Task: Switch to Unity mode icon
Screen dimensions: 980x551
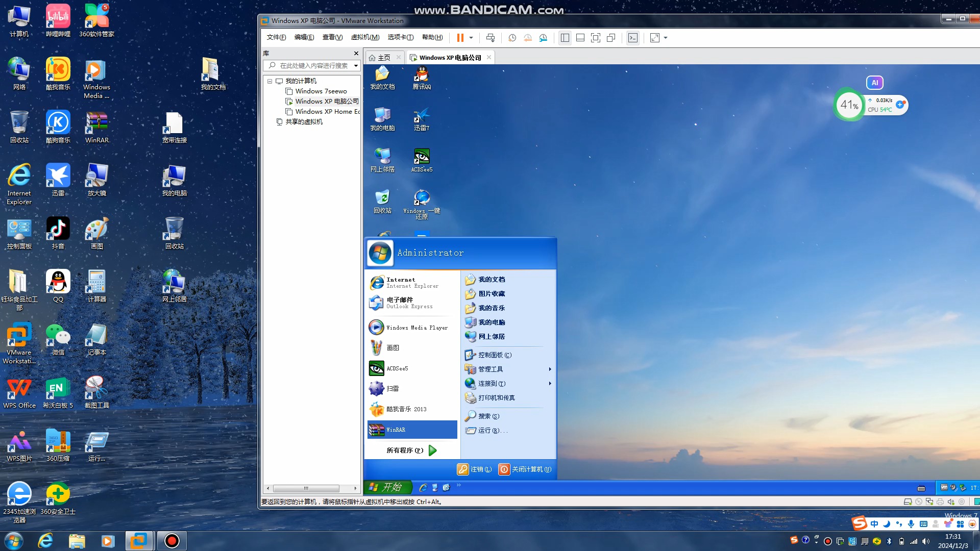Action: 611,38
